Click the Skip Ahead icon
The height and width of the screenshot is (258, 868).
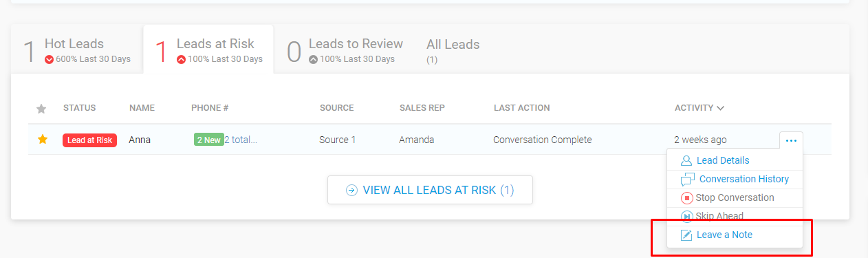[686, 216]
